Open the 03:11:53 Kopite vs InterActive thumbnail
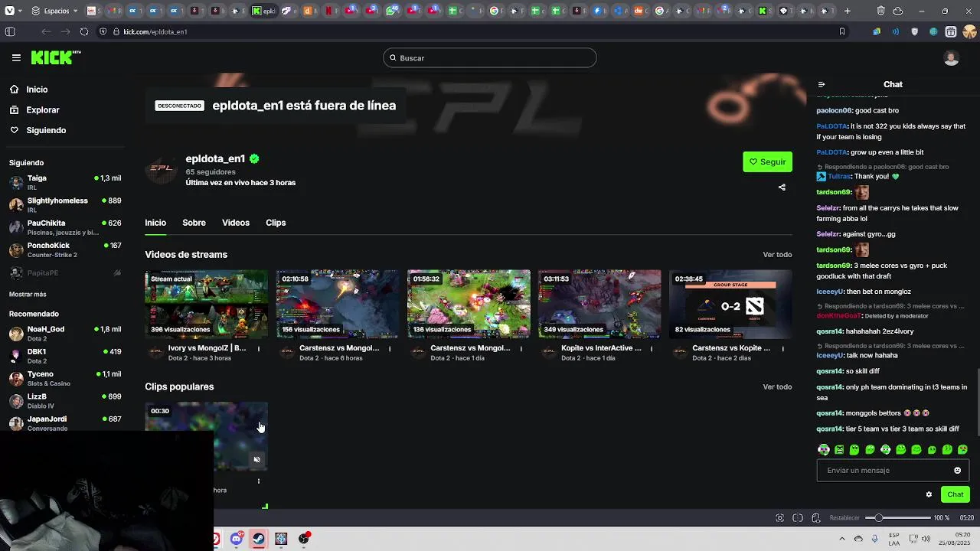The image size is (980, 551). 599,304
